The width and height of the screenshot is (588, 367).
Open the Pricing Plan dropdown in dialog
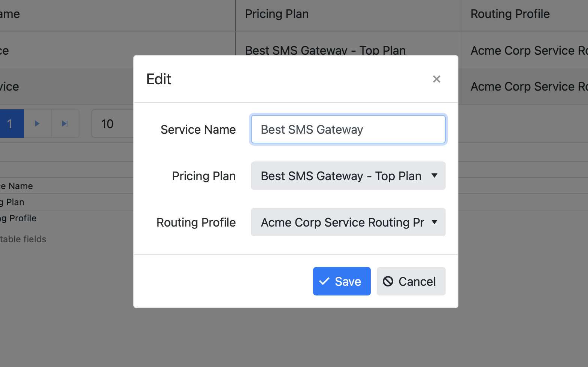click(x=348, y=176)
